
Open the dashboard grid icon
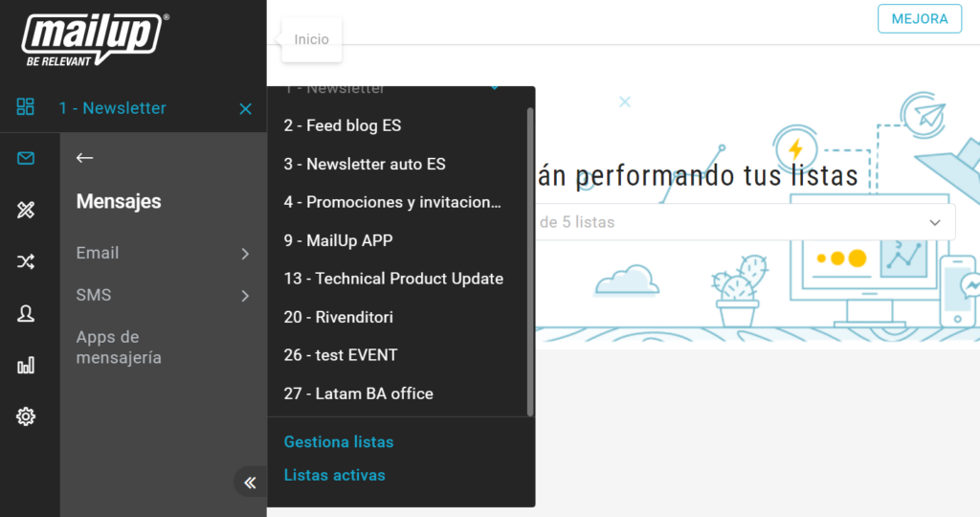pos(26,107)
